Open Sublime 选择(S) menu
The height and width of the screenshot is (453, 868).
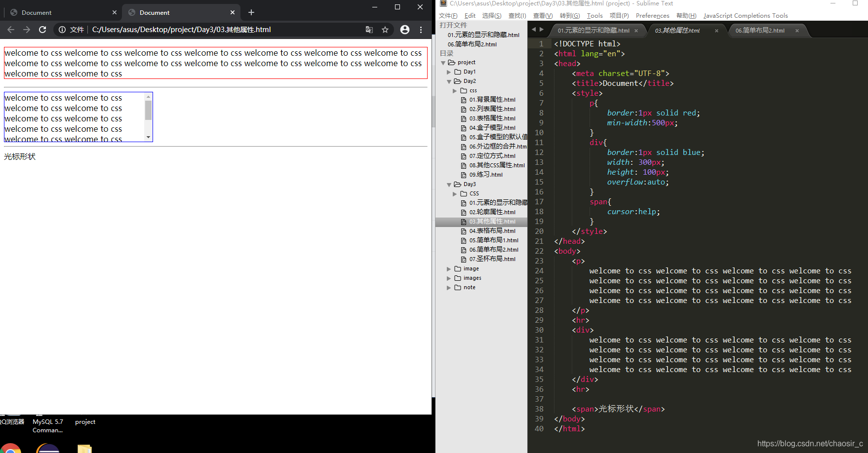point(492,16)
